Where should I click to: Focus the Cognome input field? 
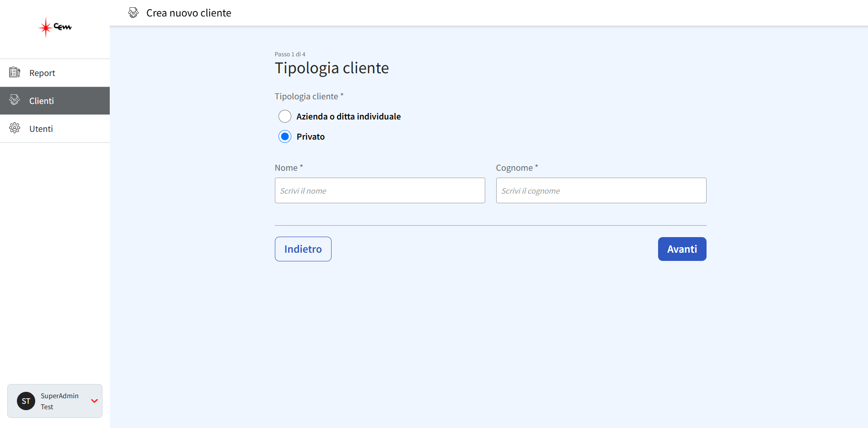[601, 190]
